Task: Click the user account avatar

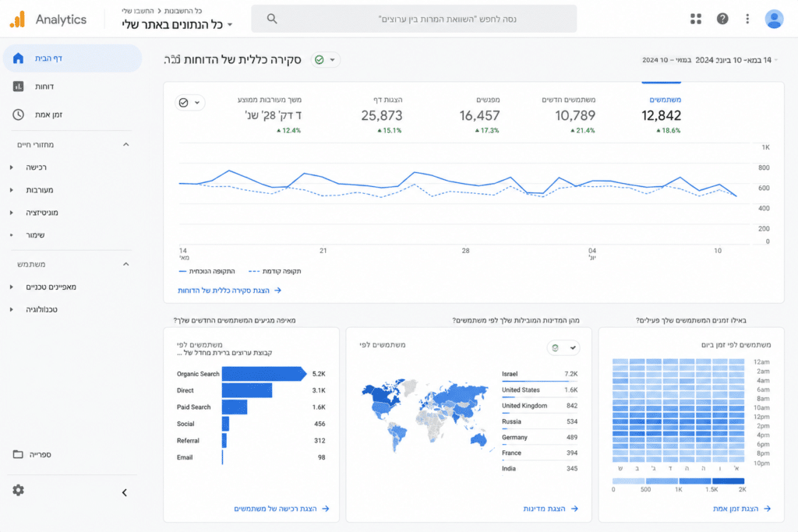Action: click(x=774, y=19)
